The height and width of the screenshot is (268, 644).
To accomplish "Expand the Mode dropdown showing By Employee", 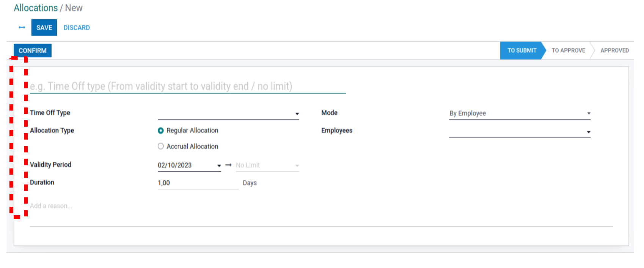I will click(x=519, y=114).
